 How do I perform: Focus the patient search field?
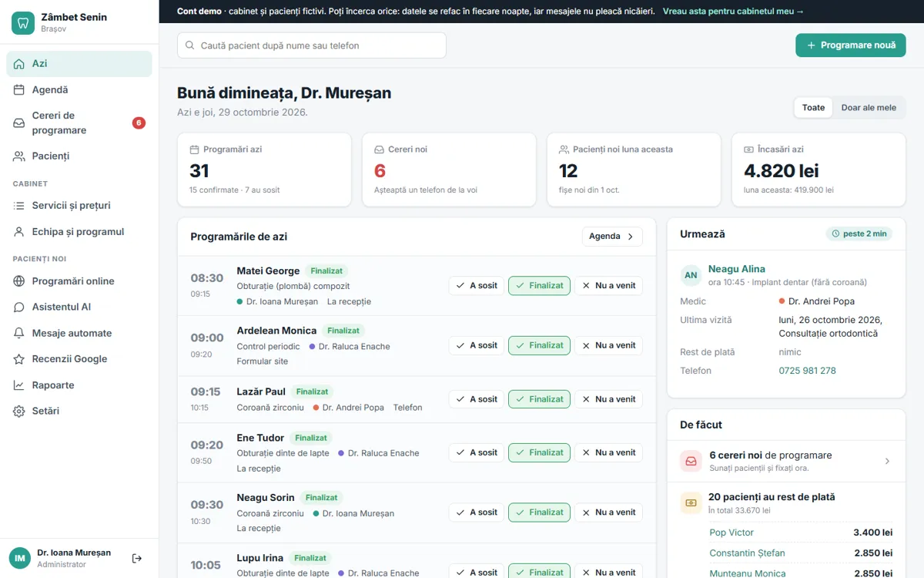coord(312,45)
